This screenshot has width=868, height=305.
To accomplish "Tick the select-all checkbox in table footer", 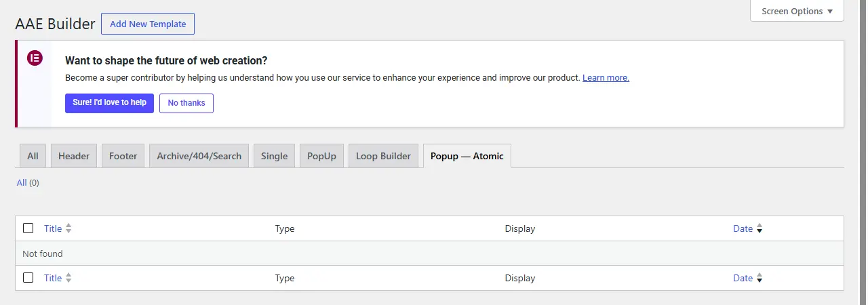I will pos(28,278).
